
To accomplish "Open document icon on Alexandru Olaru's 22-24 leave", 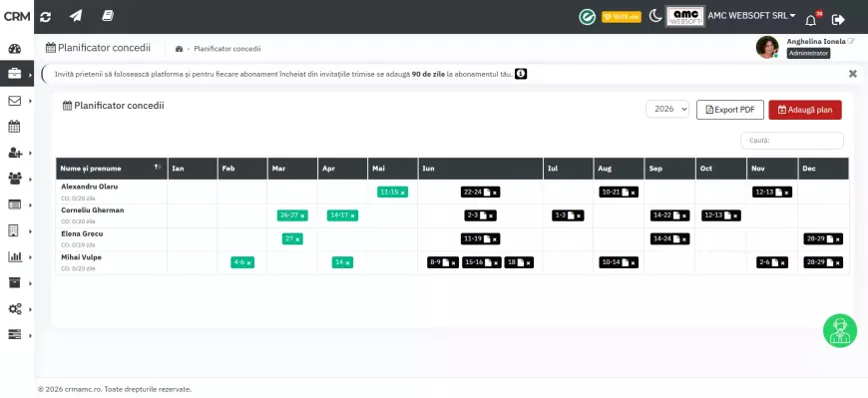I will pos(487,193).
